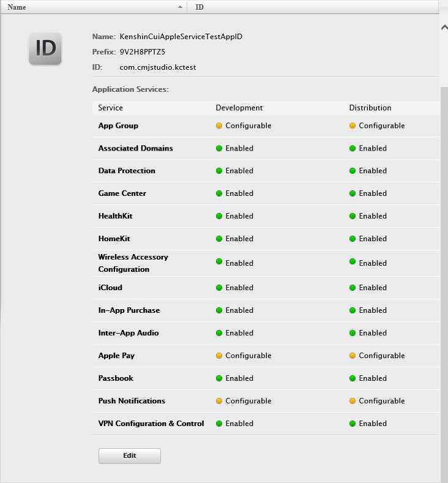
Task: Click the VPN Configuration & Control label
Action: pos(151,424)
